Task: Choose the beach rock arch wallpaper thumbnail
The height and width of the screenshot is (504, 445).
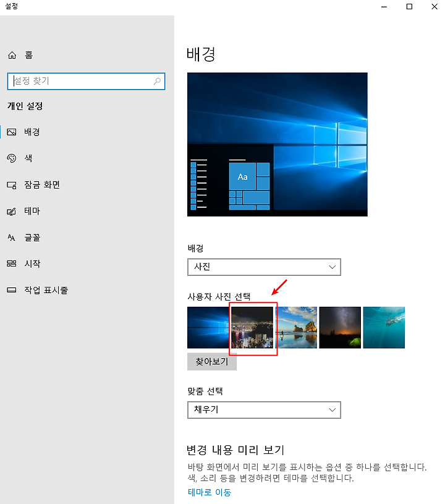Action: click(296, 328)
